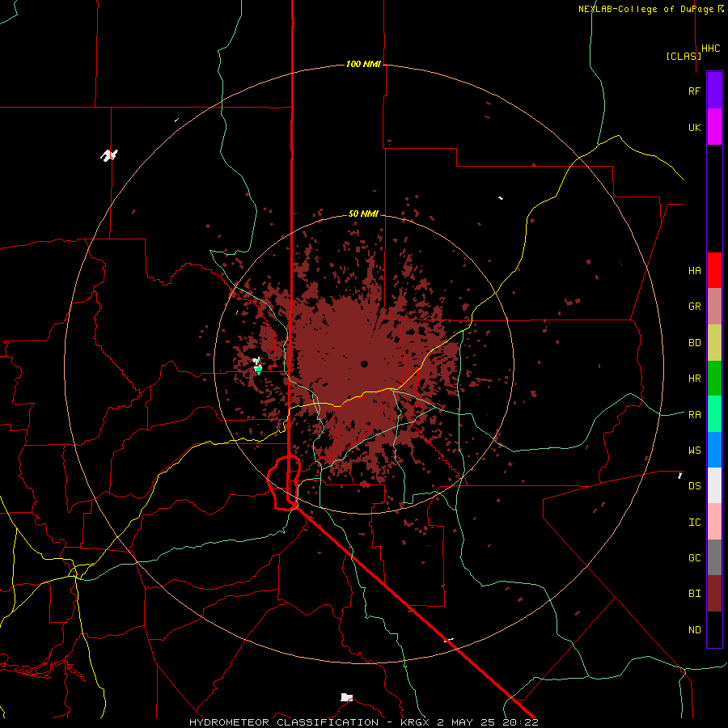Click the IC legend label
The height and width of the screenshot is (728, 728).
point(694,523)
